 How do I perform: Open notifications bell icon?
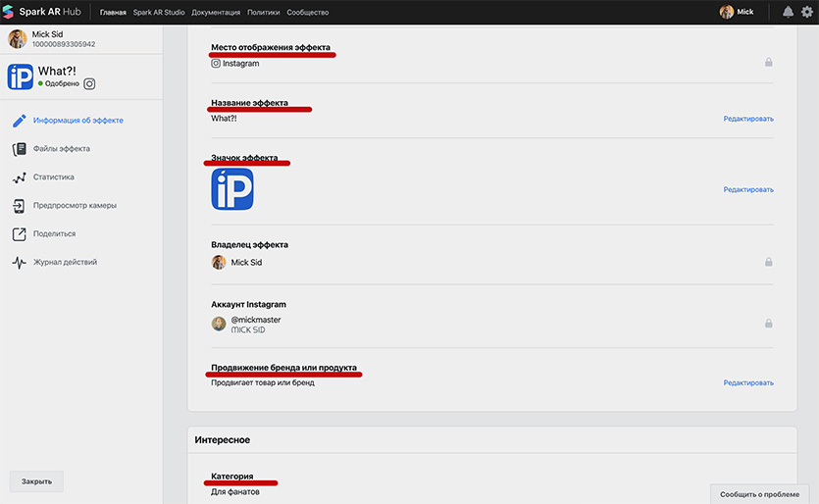[x=788, y=12]
